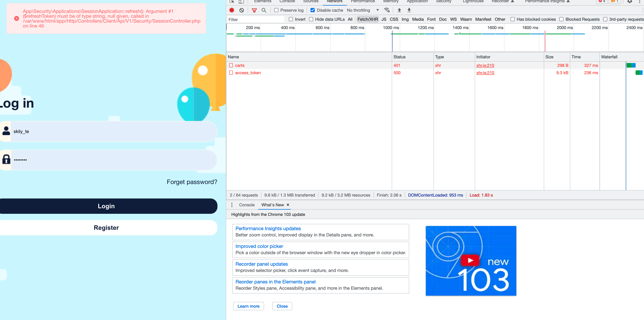644x320 pixels.
Task: Toggle the red filter funnel icon
Action: [254, 10]
